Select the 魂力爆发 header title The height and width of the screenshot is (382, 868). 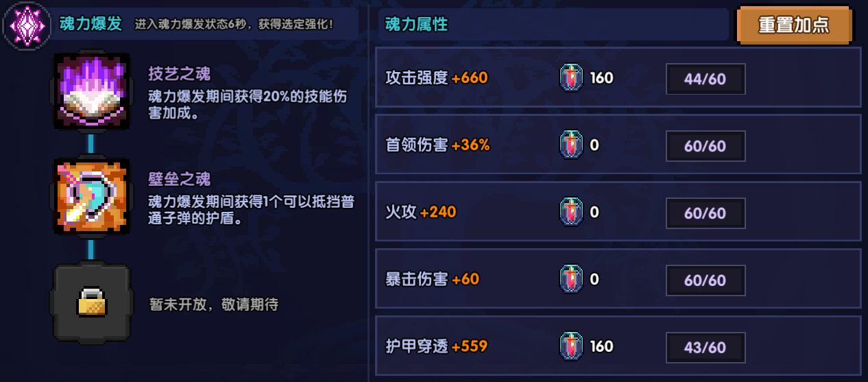[91, 24]
